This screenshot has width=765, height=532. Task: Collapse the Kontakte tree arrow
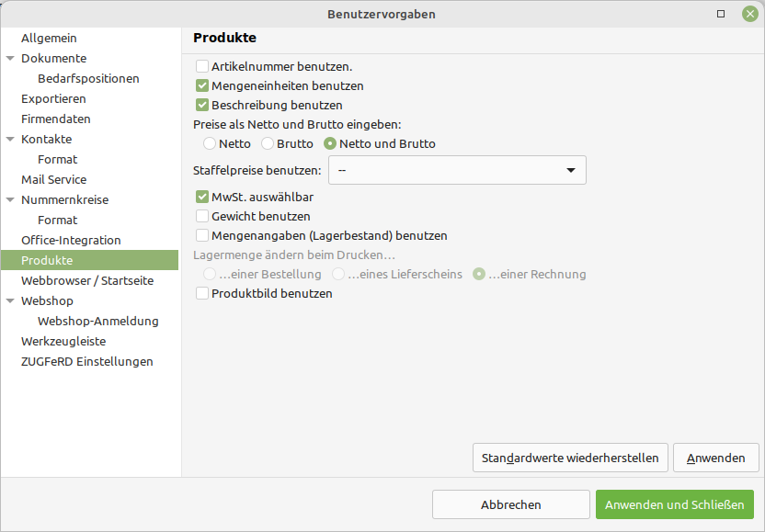[10, 140]
